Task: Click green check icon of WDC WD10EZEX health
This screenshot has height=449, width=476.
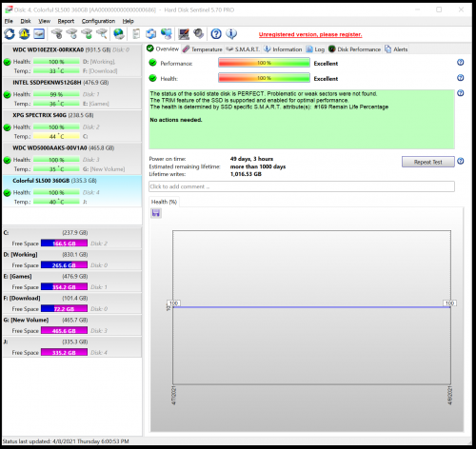Action: [8, 62]
